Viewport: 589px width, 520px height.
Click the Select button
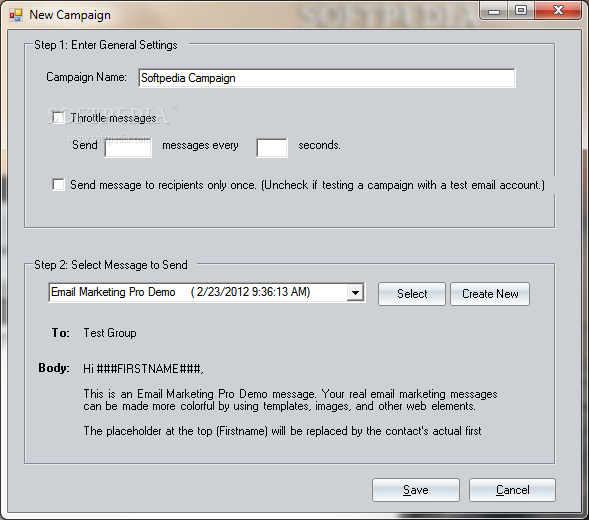pyautogui.click(x=412, y=294)
